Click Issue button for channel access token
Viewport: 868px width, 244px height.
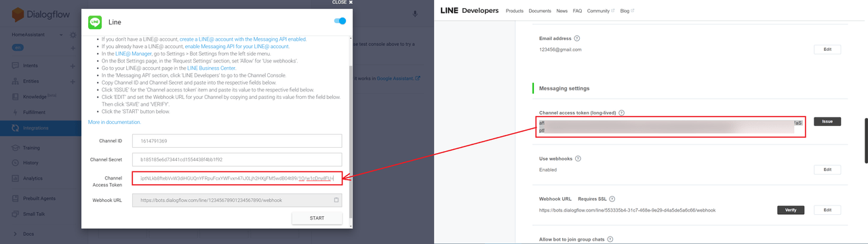pos(827,121)
